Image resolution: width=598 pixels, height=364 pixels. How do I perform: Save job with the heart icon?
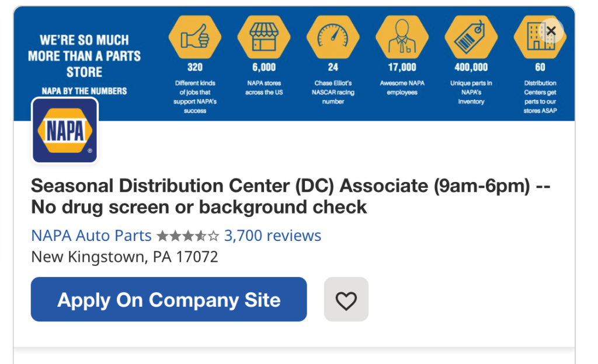(346, 299)
